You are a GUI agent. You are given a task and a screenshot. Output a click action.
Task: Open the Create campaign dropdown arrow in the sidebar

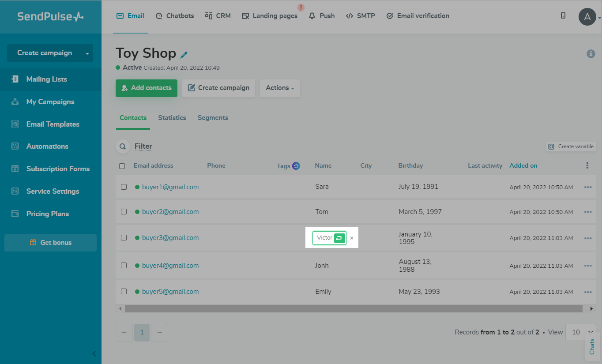tap(87, 53)
